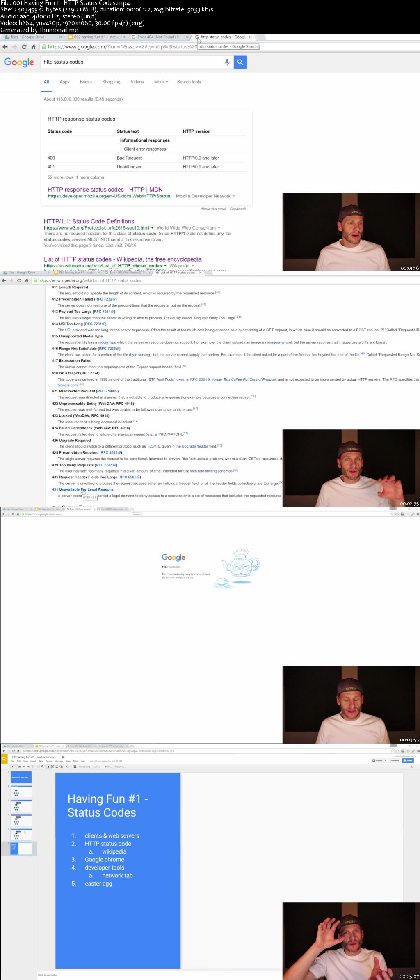Click the Google logo on the search results page

coord(19,62)
